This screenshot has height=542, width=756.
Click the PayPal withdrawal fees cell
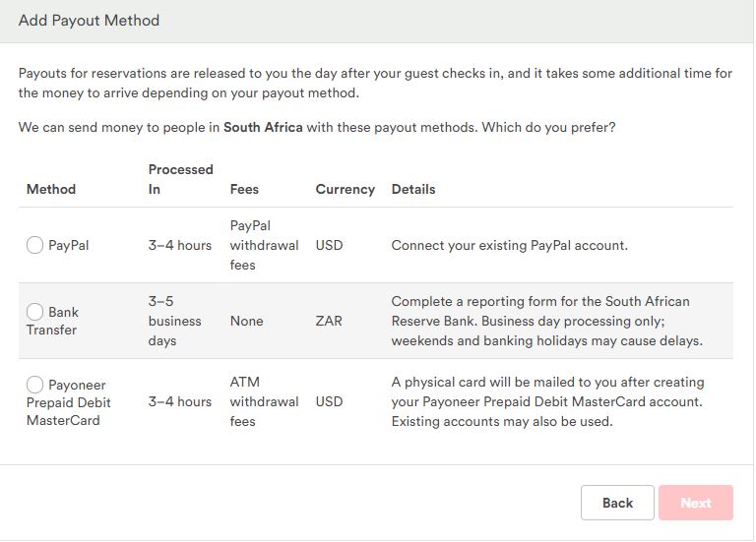pos(264,245)
